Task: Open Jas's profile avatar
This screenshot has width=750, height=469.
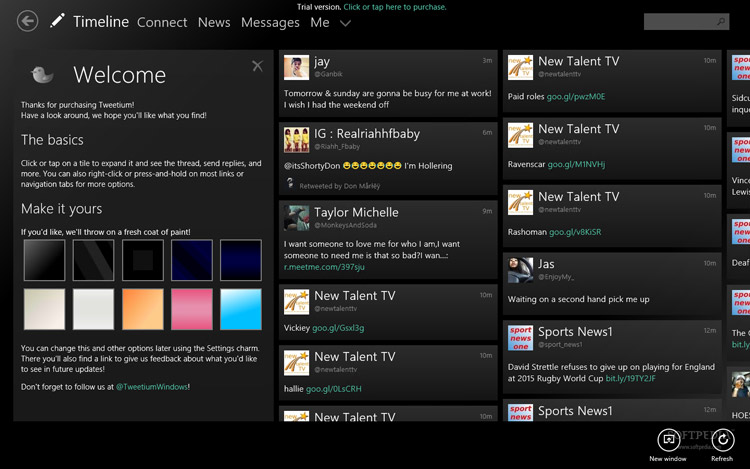Action: [x=520, y=270]
